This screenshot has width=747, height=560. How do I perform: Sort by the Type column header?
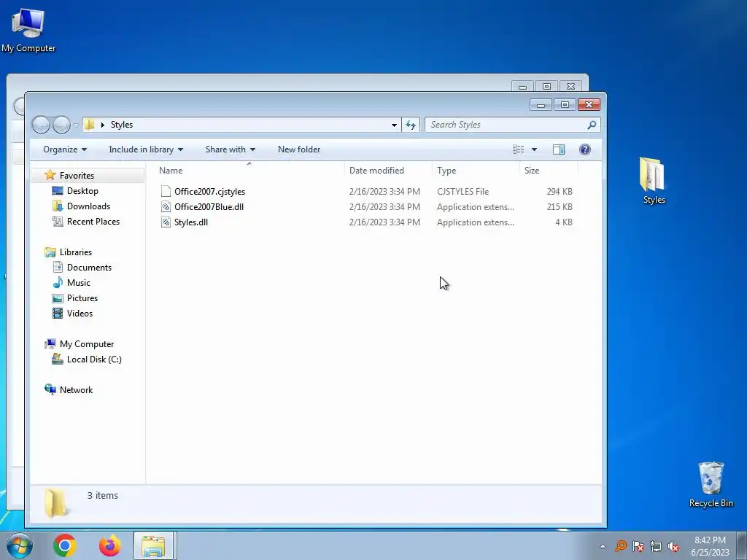476,171
